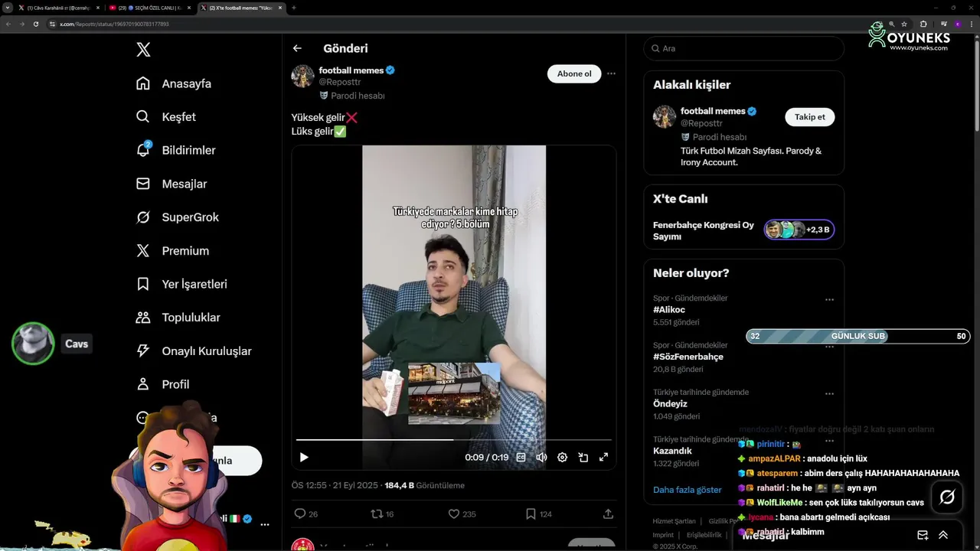
Task: Play the video
Action: tap(304, 457)
